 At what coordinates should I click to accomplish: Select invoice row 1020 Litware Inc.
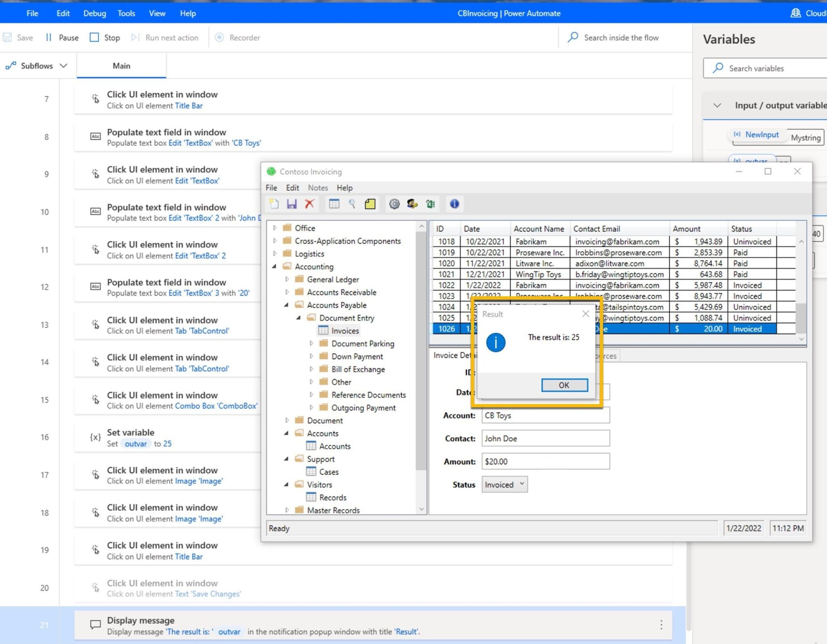[605, 263]
